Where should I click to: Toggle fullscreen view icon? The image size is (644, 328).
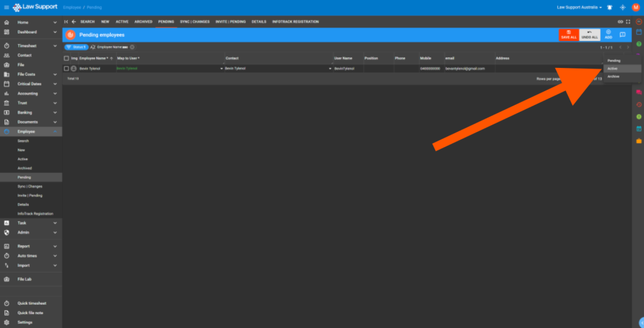click(x=628, y=21)
